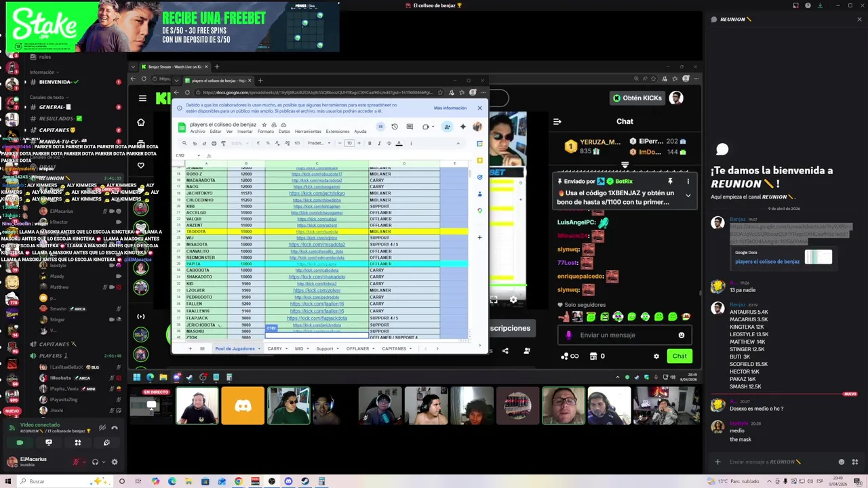Image resolution: width=868 pixels, height=488 pixels.
Task: Open Discord soundboard button
Action: 106,443
